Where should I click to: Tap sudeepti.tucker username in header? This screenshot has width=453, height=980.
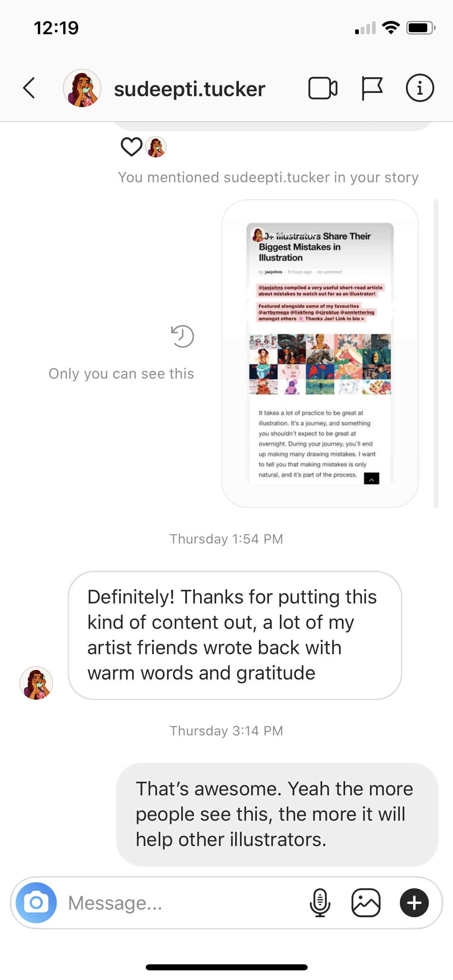190,89
